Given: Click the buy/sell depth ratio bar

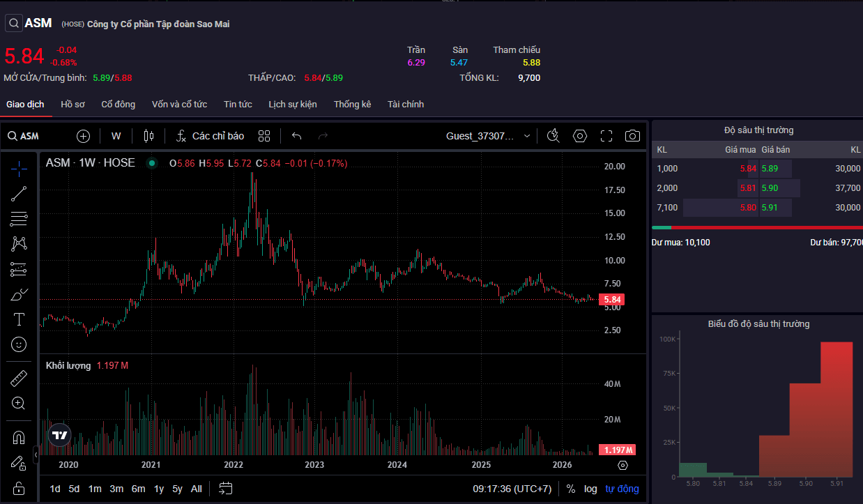Looking at the screenshot, I should [757, 227].
